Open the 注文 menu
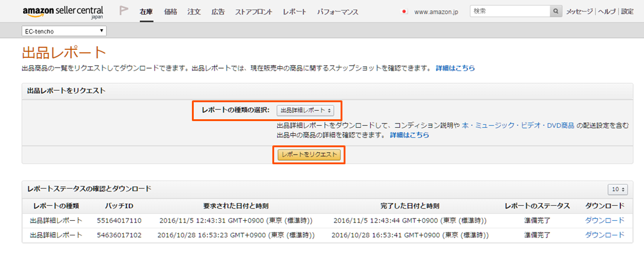 194,12
